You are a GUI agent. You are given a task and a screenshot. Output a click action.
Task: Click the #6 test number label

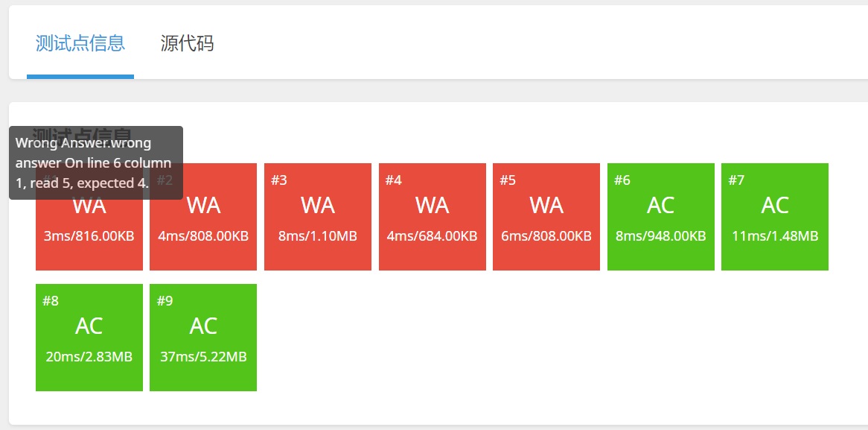622,180
